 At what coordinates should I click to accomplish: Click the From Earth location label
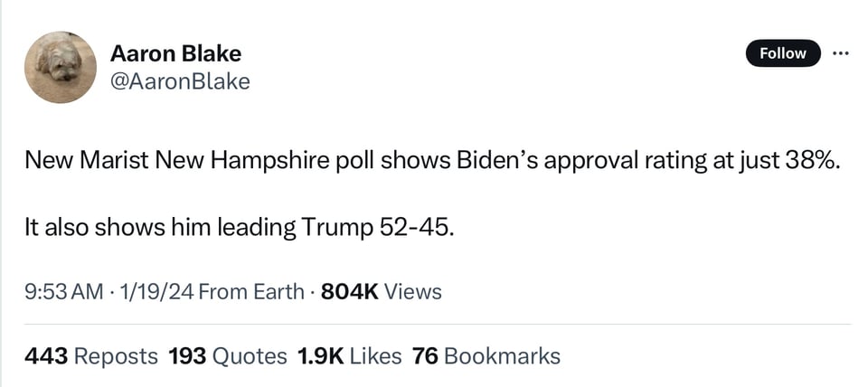pyautogui.click(x=250, y=291)
